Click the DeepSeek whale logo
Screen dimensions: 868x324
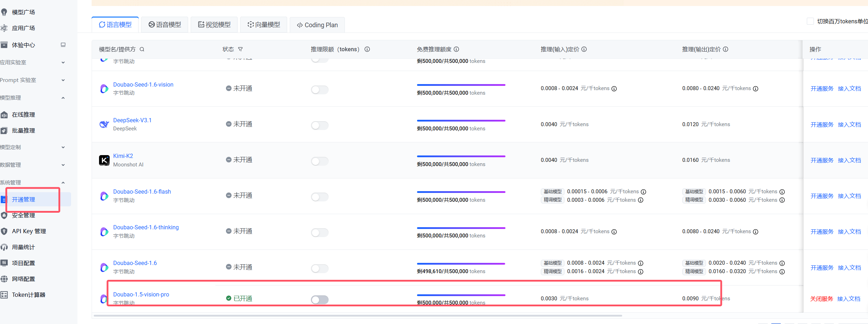[104, 124]
